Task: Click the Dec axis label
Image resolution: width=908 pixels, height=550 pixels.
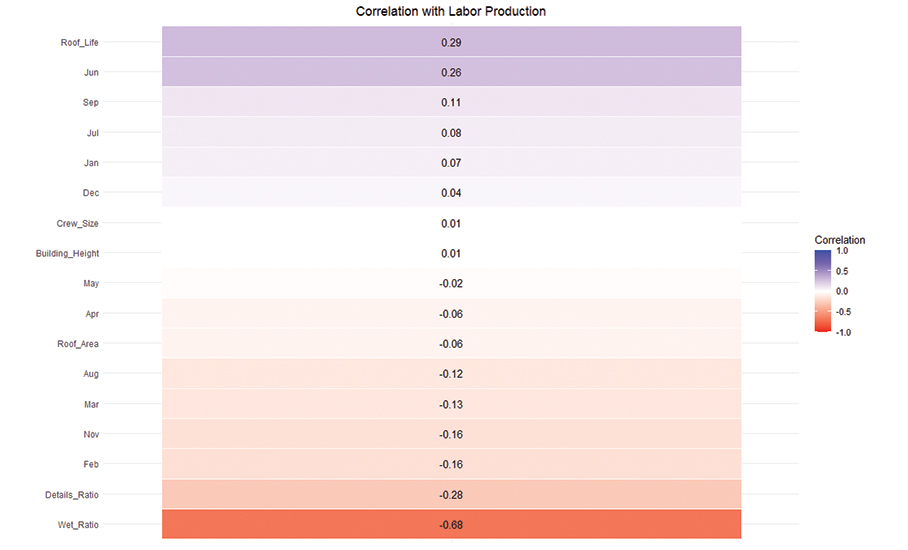Action: pos(91,192)
